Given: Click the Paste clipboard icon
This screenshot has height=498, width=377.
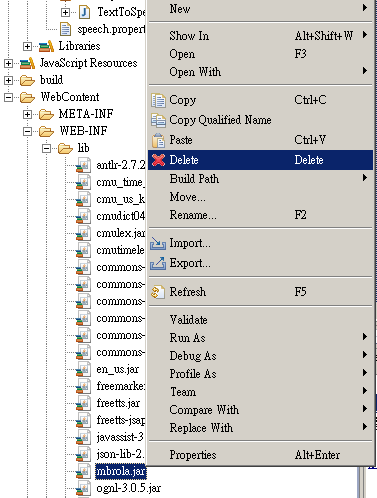Looking at the screenshot, I should 158,140.
